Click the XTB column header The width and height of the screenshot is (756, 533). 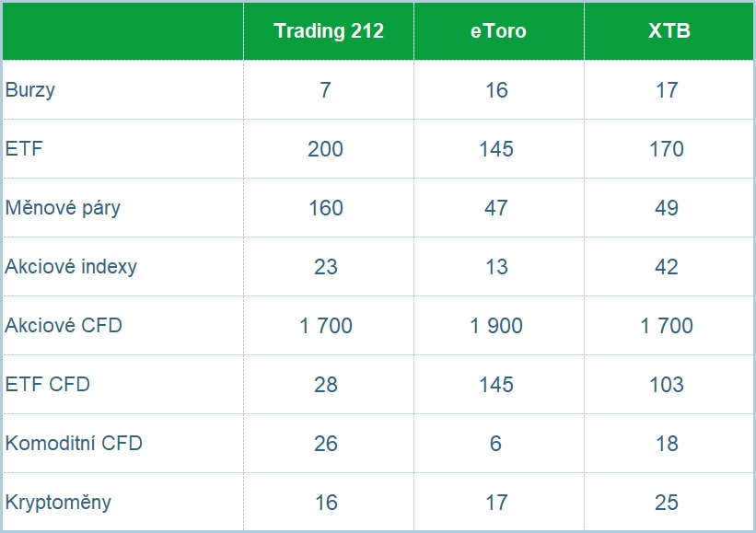669,31
